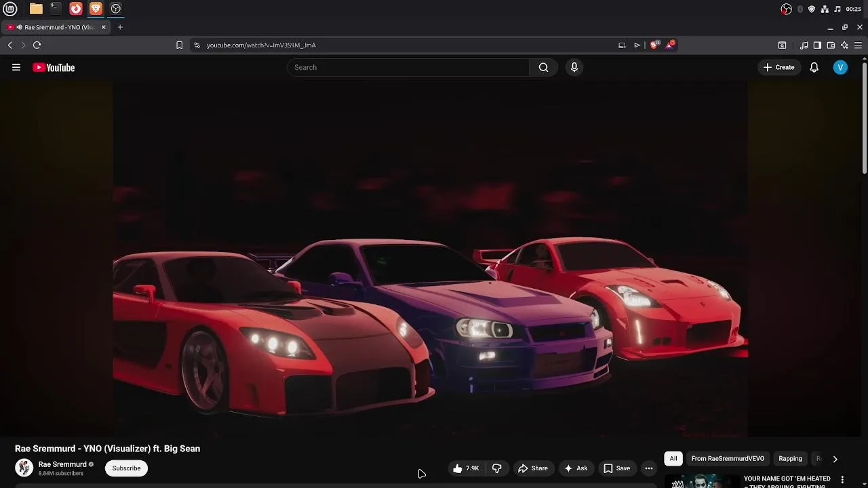Open Rae Sremmurd channel avatar
This screenshot has height=488, width=868.
(x=24, y=468)
